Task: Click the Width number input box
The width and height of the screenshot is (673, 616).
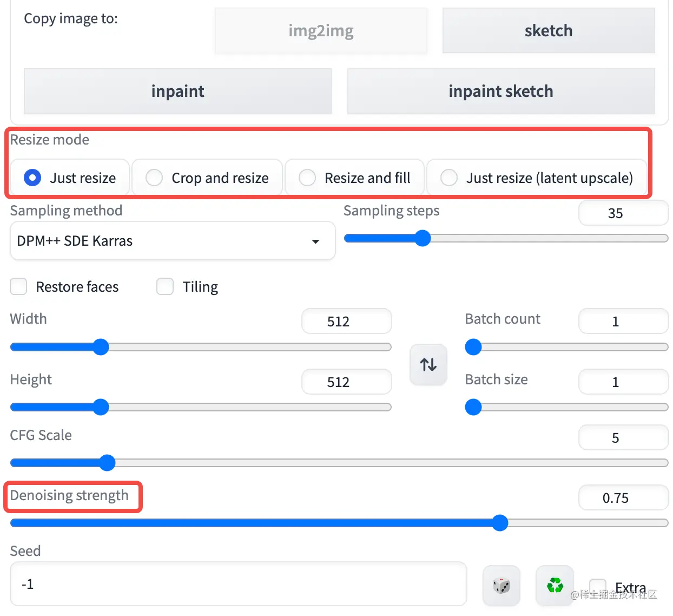Action: 346,322
